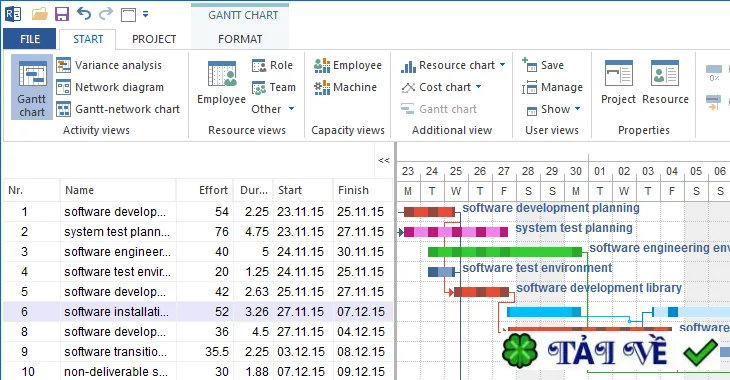Click the Nr. column header
Image resolution: width=730 pixels, height=380 pixels.
(x=32, y=190)
